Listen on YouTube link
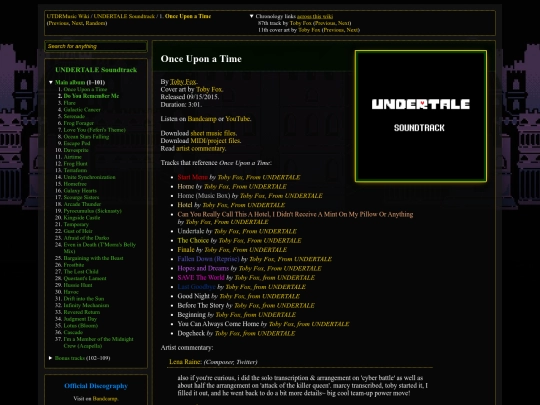 click(238, 119)
